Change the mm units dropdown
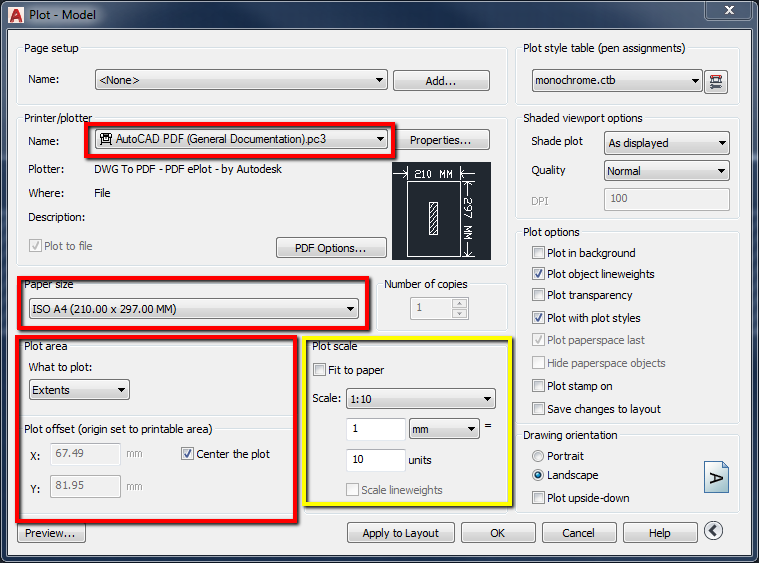This screenshot has width=759, height=563. point(444,429)
